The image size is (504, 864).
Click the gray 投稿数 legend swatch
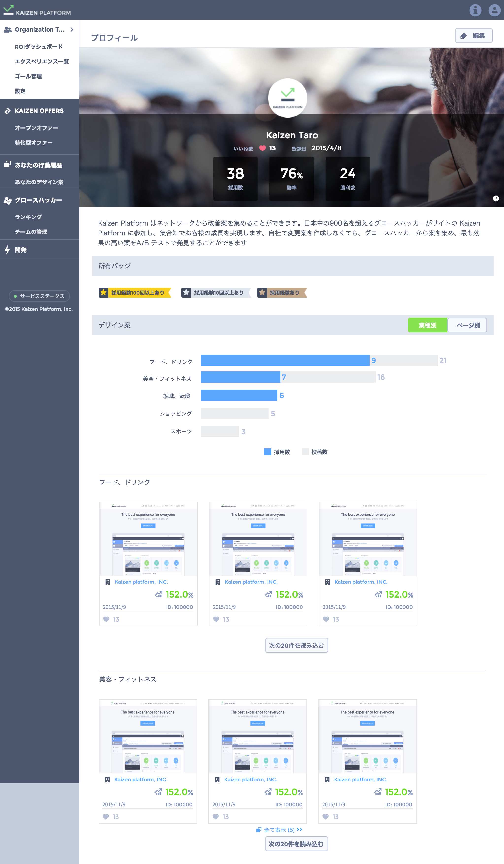click(305, 452)
